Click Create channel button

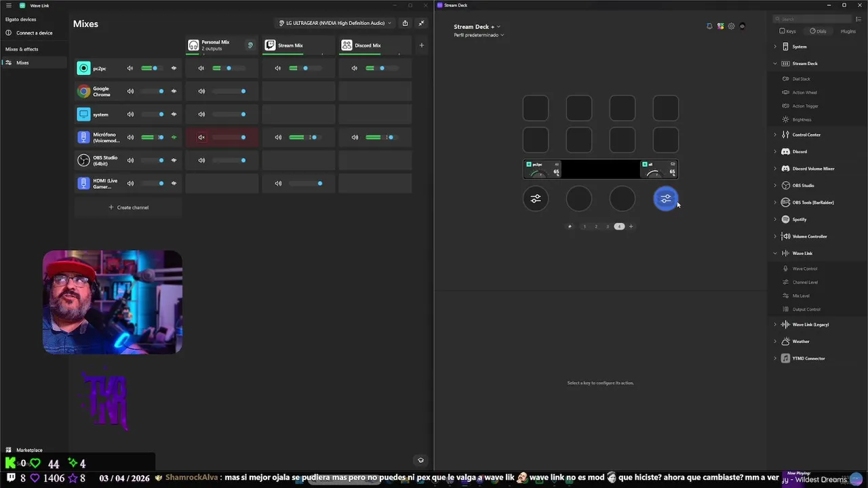point(129,207)
